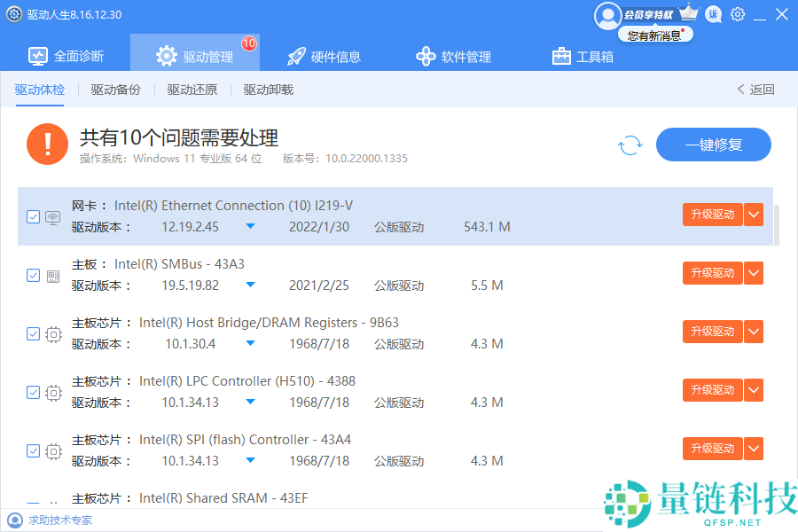Screen dimensions: 798x532
Task: Uncheck the SPI flash Controller checkbox
Action: [33, 451]
